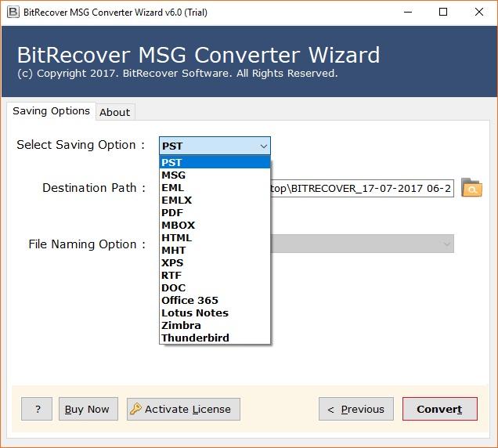The width and height of the screenshot is (498, 448).
Task: Choose PST from the saving list
Action: point(215,162)
